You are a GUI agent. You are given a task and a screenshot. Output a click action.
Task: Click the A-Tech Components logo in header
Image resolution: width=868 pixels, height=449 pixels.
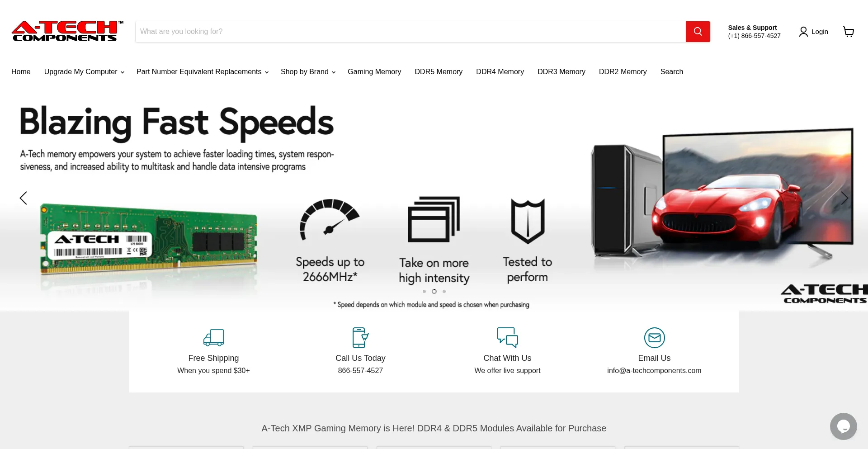[67, 31]
